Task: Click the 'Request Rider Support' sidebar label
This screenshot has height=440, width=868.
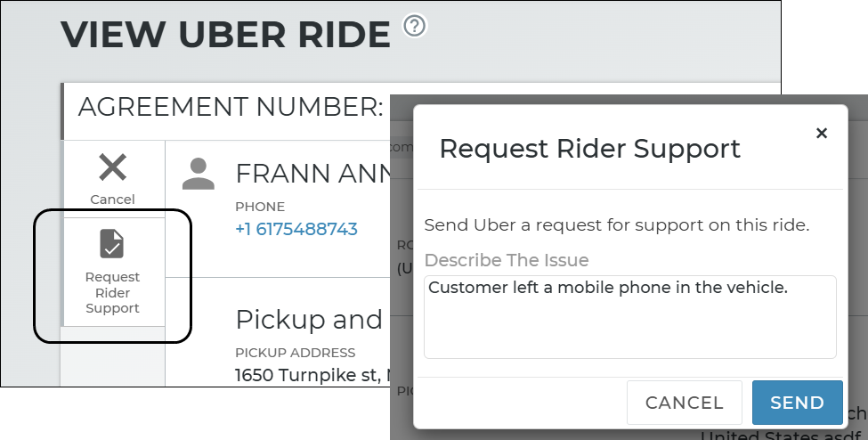Action: coord(112,293)
